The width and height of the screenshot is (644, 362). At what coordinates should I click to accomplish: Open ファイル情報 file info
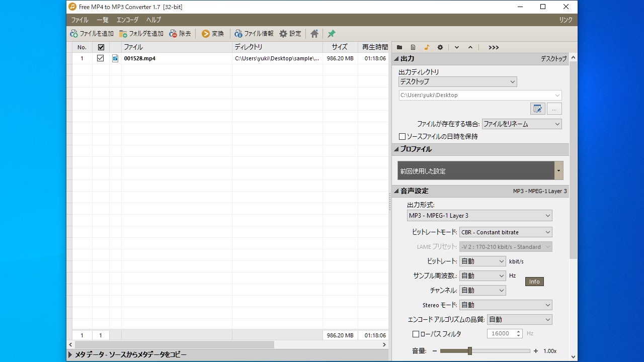(x=254, y=34)
